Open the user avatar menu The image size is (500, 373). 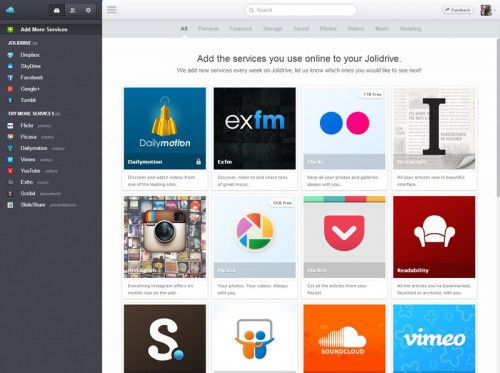tap(486, 10)
